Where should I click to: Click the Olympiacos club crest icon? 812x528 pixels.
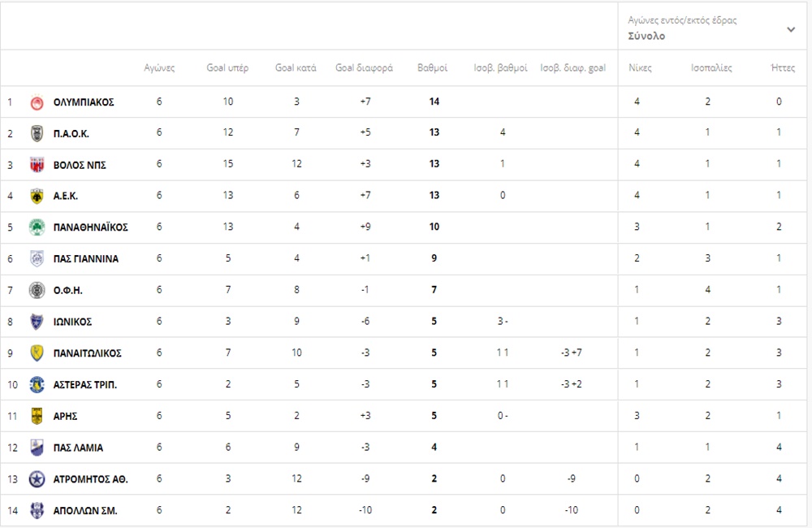37,102
